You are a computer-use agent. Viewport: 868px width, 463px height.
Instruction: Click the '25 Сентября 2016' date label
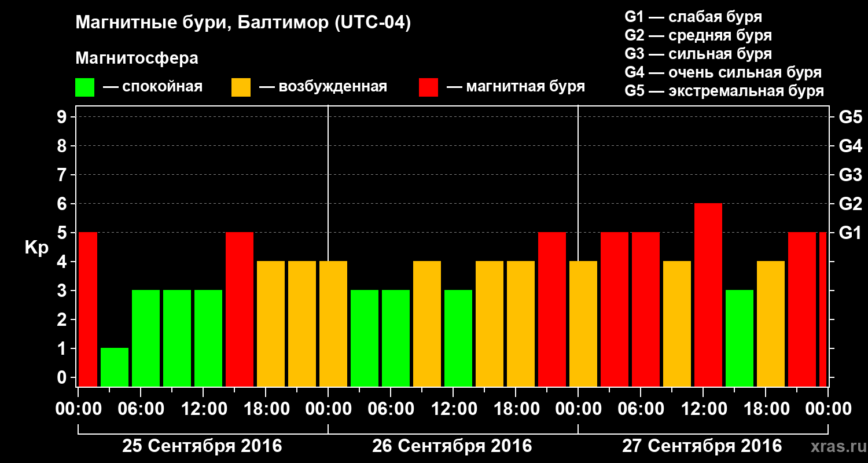[202, 446]
